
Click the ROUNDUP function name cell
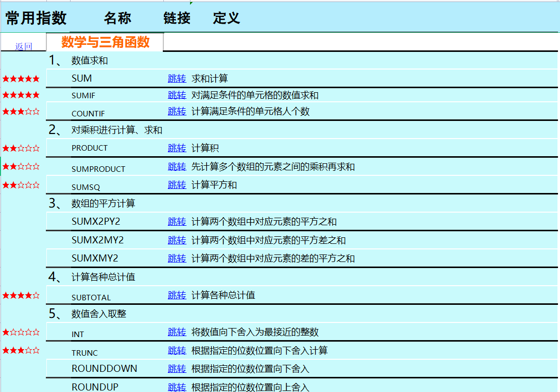pyautogui.click(x=95, y=387)
